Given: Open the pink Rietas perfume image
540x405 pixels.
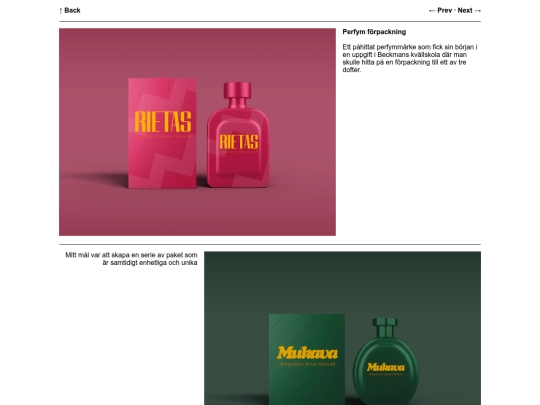Looking at the screenshot, I should (x=197, y=132).
